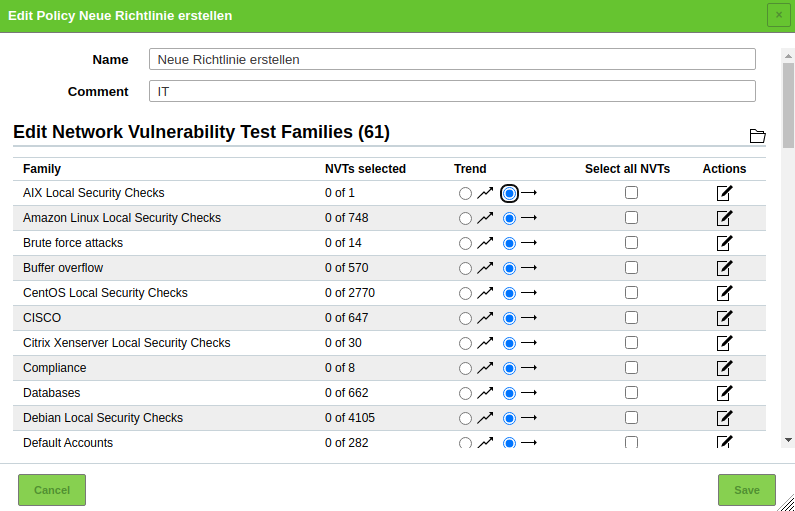Set dynamic trend for Compliance family
The height and width of the screenshot is (511, 795).
coord(465,368)
